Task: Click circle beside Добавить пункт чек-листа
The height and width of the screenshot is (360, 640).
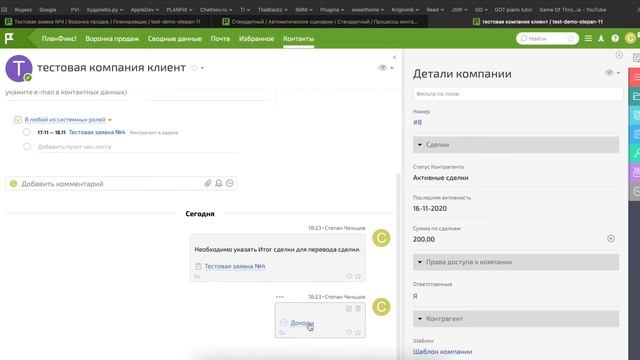Action: [27, 146]
